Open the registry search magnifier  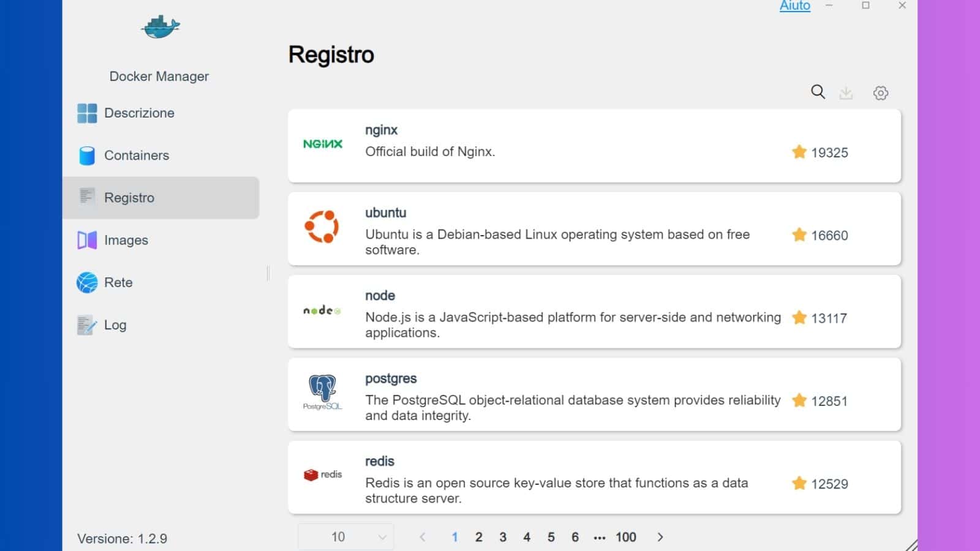coord(818,92)
